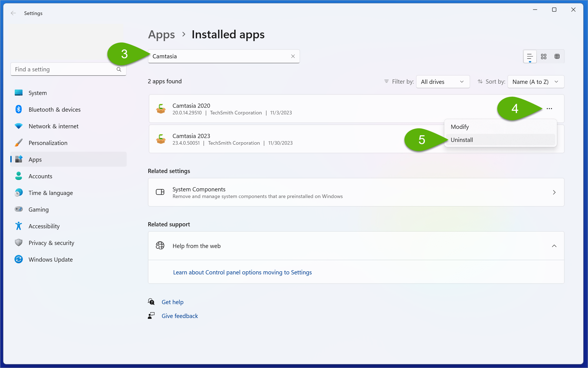This screenshot has height=368, width=588.
Task: Open the Windows Update section
Action: click(51, 259)
